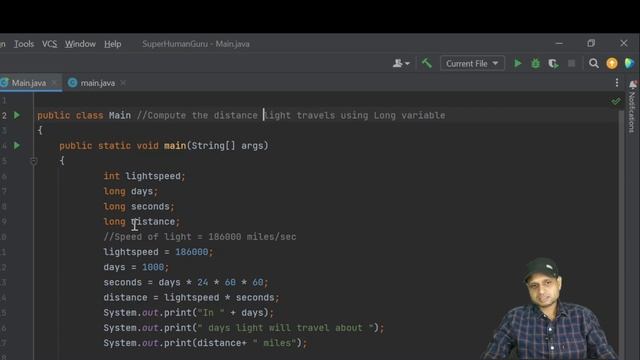Open the Window menu
This screenshot has width=640, height=360.
point(80,44)
